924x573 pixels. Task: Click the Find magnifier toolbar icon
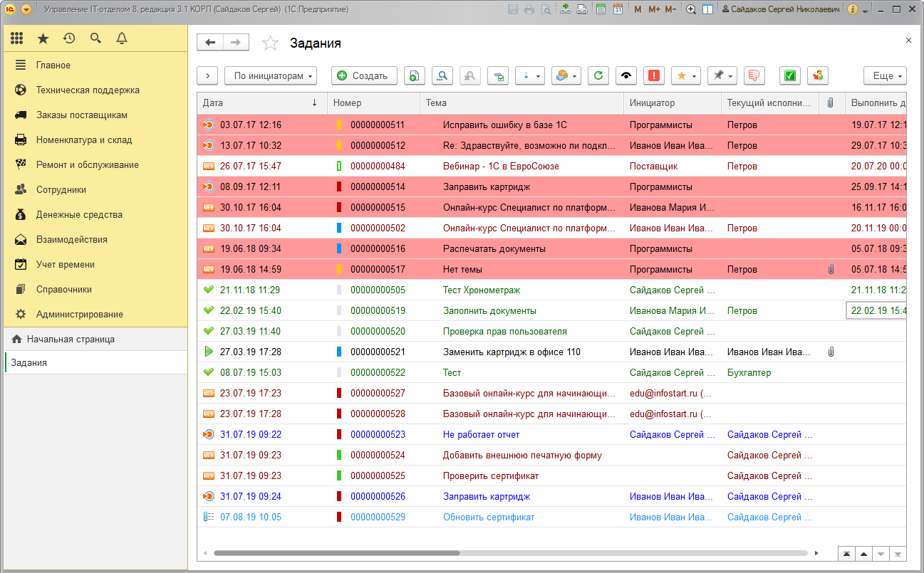[x=442, y=75]
